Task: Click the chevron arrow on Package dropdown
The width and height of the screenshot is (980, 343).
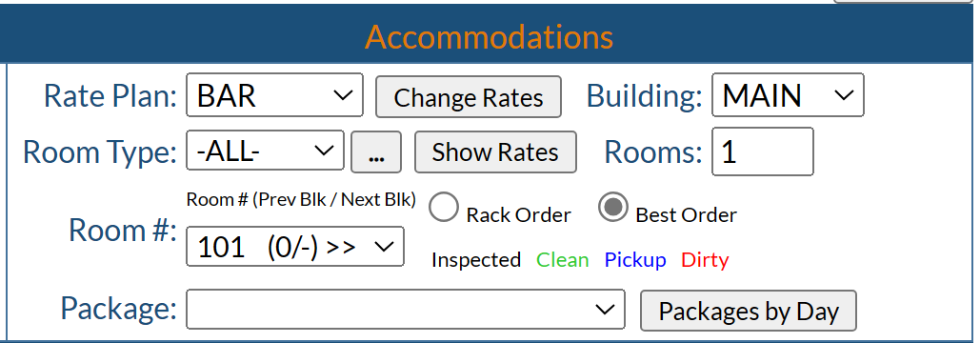Action: click(x=605, y=309)
